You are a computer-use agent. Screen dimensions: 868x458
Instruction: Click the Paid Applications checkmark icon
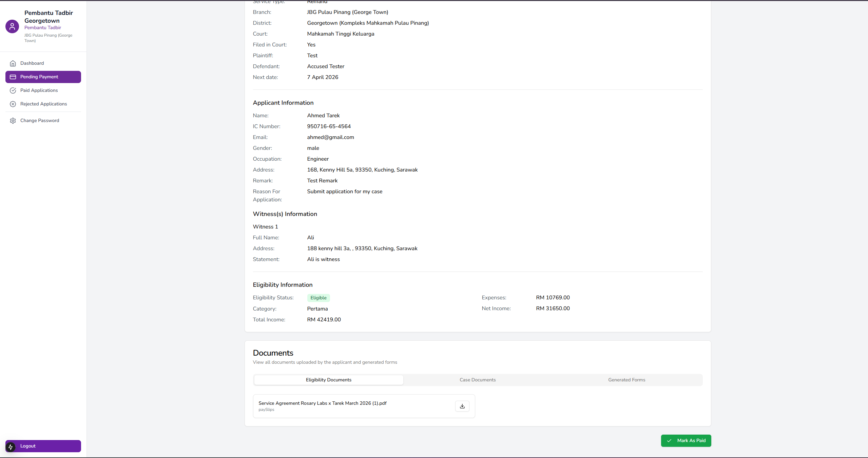pos(13,91)
